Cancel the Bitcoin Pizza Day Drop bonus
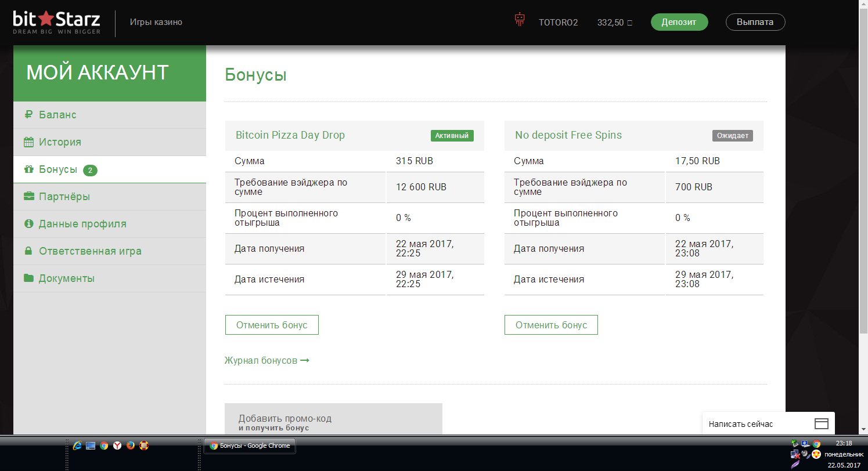This screenshot has height=471, width=868. pyautogui.click(x=272, y=325)
